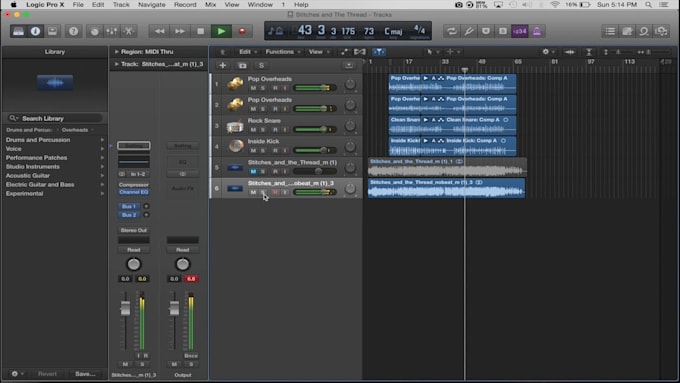Viewport: 680px width, 383px height.
Task: Open the Track menu
Action: tap(121, 5)
